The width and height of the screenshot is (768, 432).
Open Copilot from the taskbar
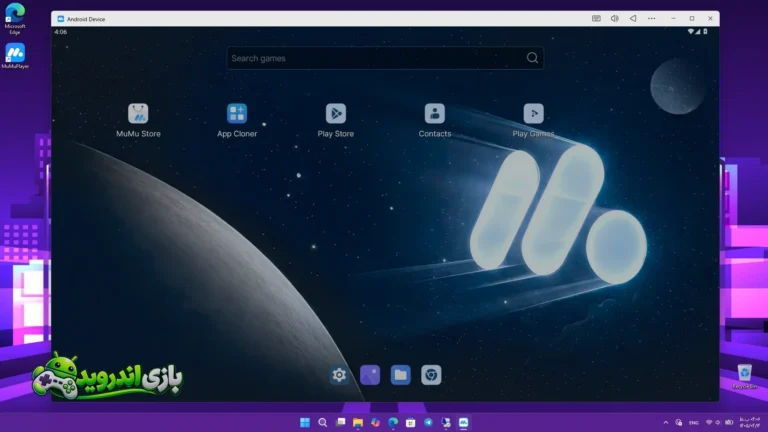376,422
